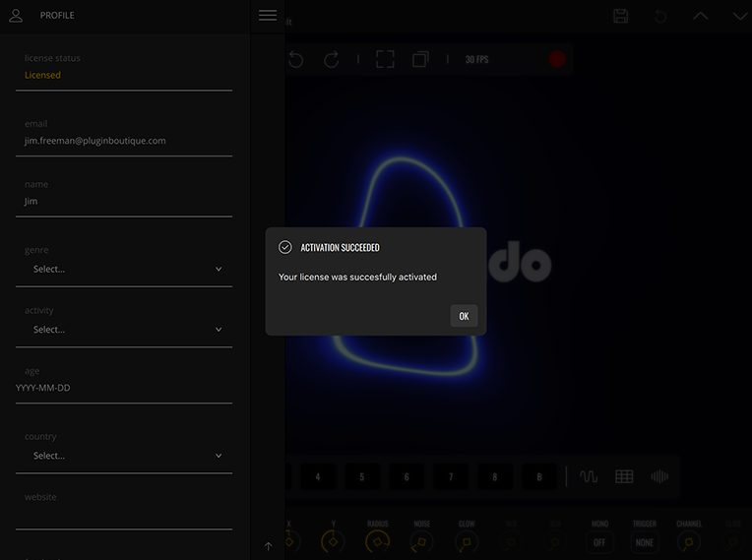The image size is (752, 560).
Task: Select scene slot 7
Action: tap(451, 477)
